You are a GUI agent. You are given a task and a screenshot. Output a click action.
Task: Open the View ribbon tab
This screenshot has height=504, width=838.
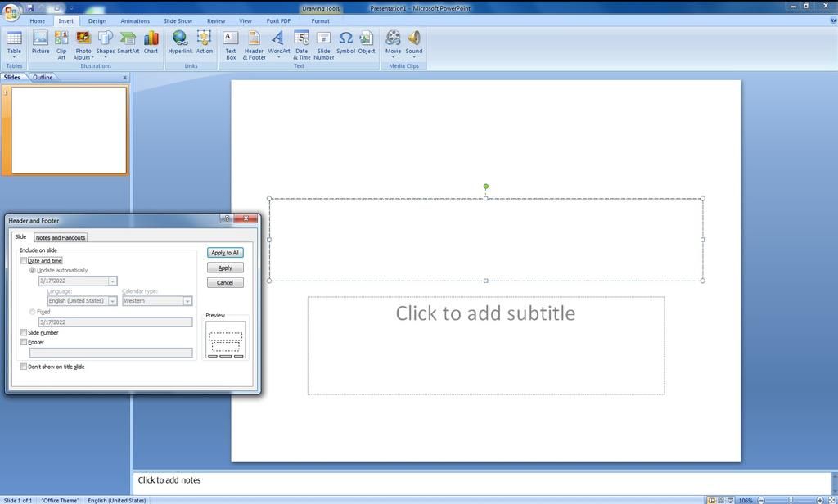[246, 20]
